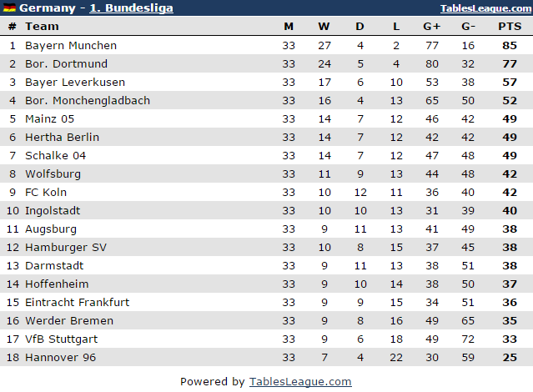Click the Team column header
Image resolution: width=533 pixels, height=392 pixels.
[x=41, y=27]
